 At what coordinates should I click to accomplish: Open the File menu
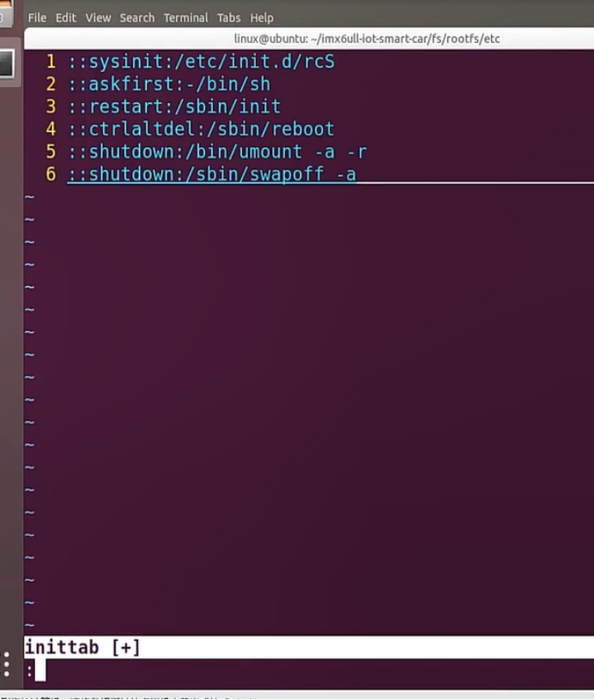[x=36, y=17]
